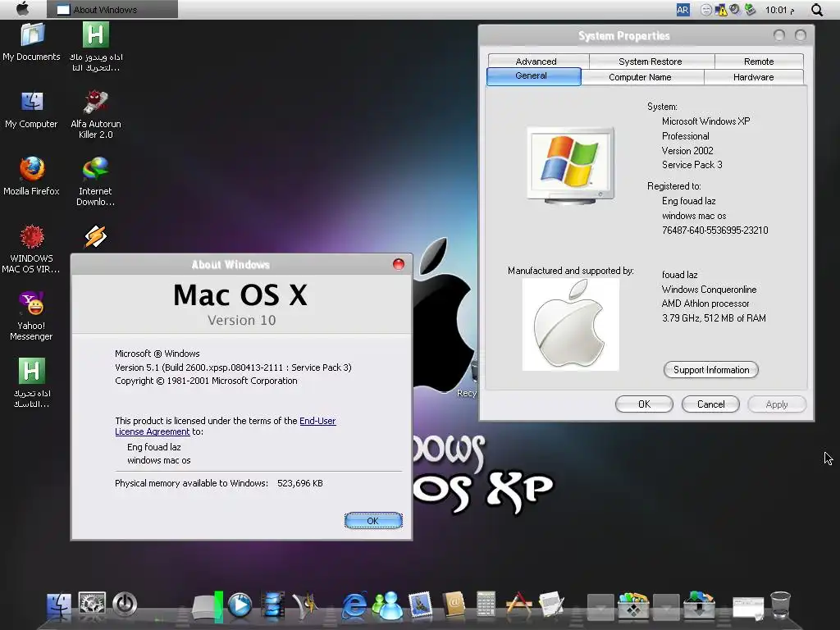Click the green Safely Remove Hardware tray icon
Viewport: 840px width, 630px height.
click(751, 10)
